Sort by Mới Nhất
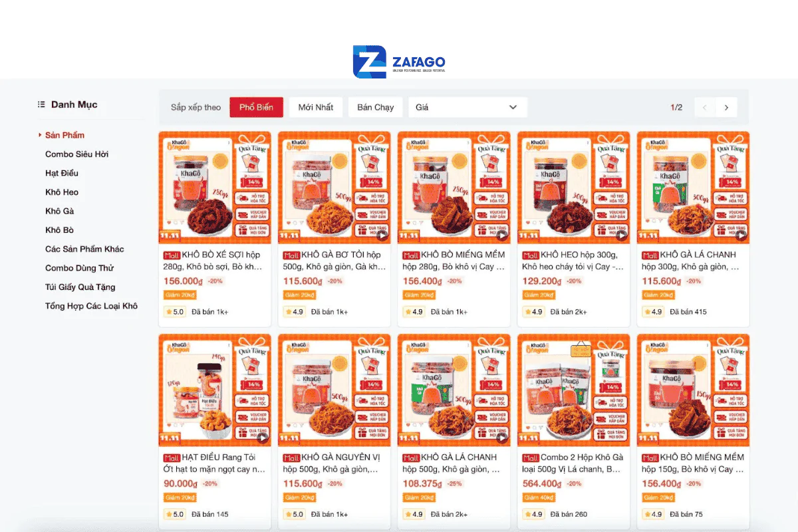The image size is (798, 532). click(316, 107)
